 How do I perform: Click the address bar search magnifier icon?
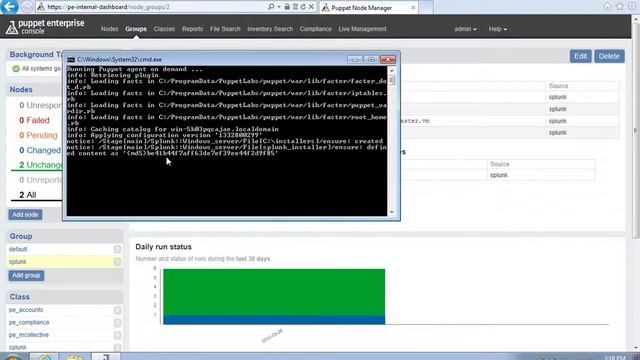tap(271, 7)
